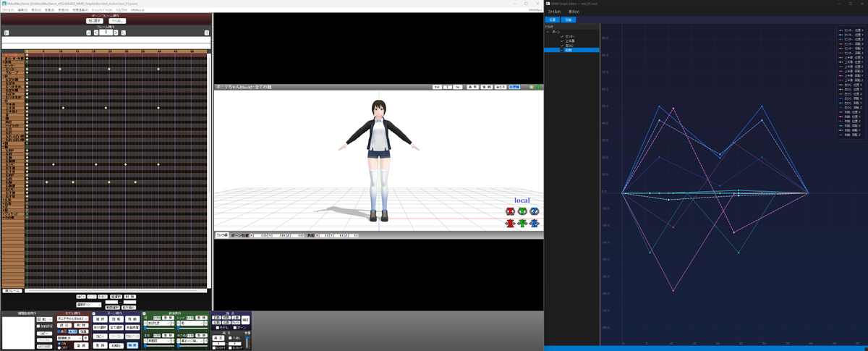Jump to the last frame in MikuMikuDance

207,33
